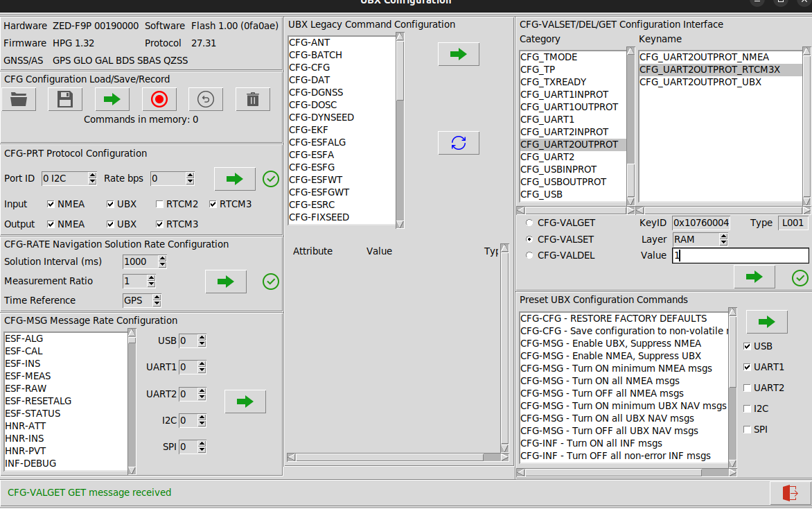Image resolution: width=812 pixels, height=509 pixels.
Task: Open the load configuration file folder icon
Action: (19, 99)
